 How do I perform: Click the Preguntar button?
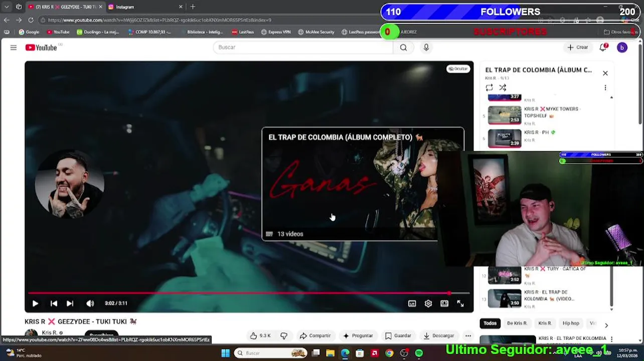pos(358,335)
